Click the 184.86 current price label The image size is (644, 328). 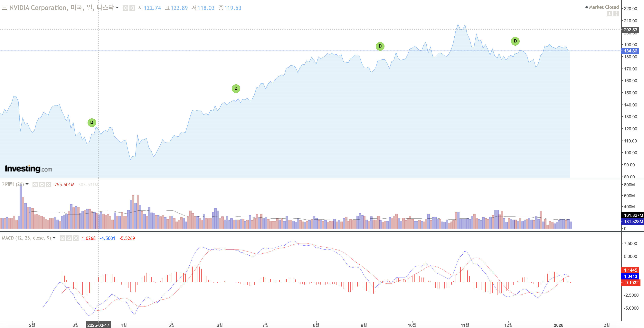click(630, 51)
